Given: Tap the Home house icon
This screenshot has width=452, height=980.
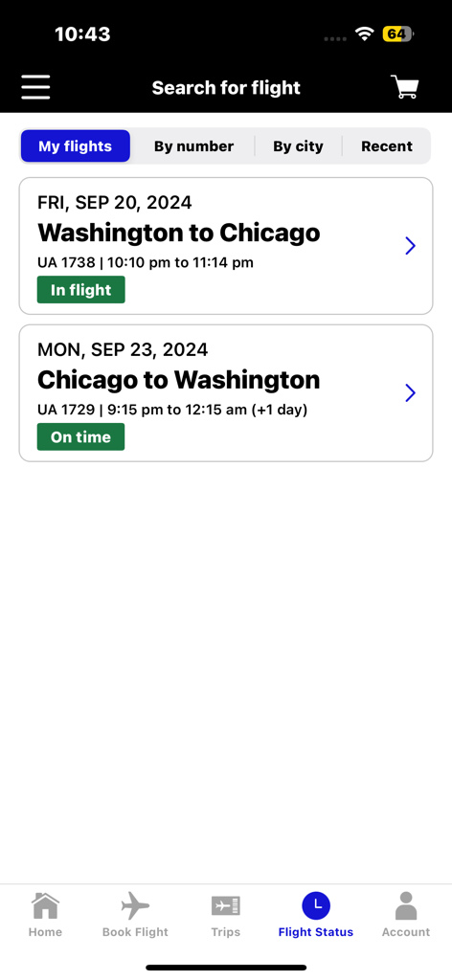Looking at the screenshot, I should click(x=45, y=905).
